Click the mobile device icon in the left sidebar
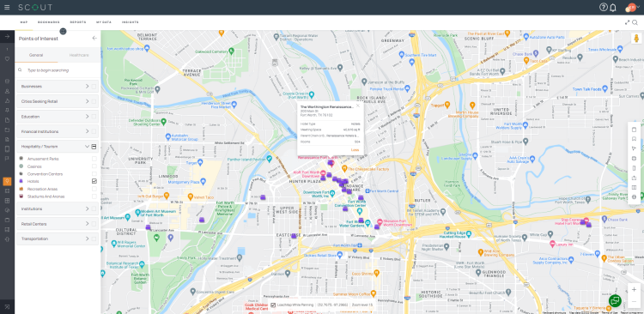The height and width of the screenshot is (314, 644). coord(7,148)
